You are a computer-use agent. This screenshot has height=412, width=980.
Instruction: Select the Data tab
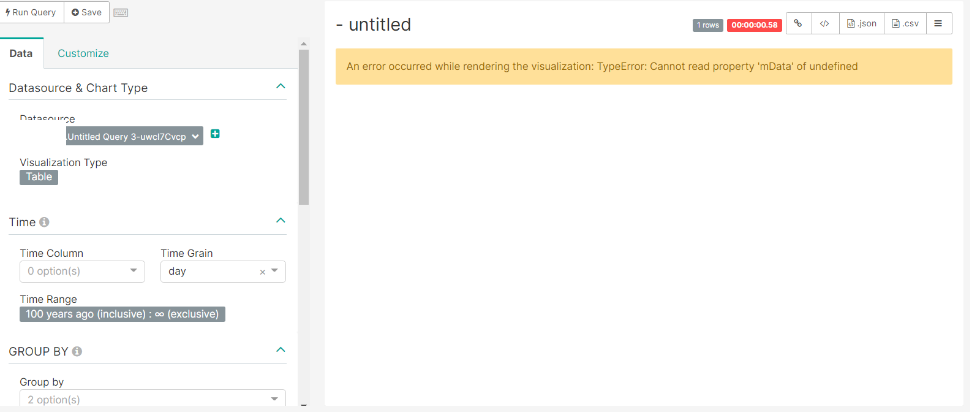(21, 53)
